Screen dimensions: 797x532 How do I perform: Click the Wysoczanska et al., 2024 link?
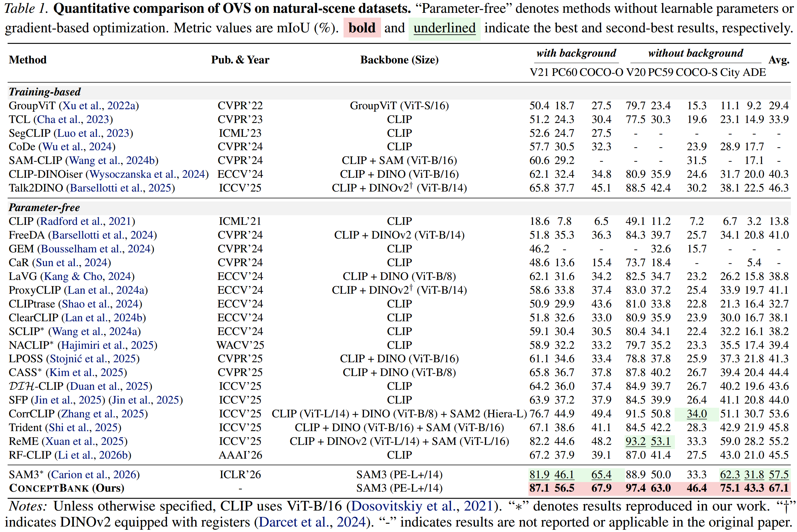pyautogui.click(x=148, y=174)
